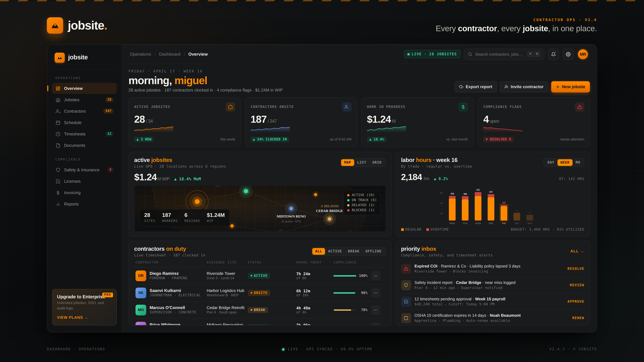Click the Active Jobsites house icon

pyautogui.click(x=230, y=107)
